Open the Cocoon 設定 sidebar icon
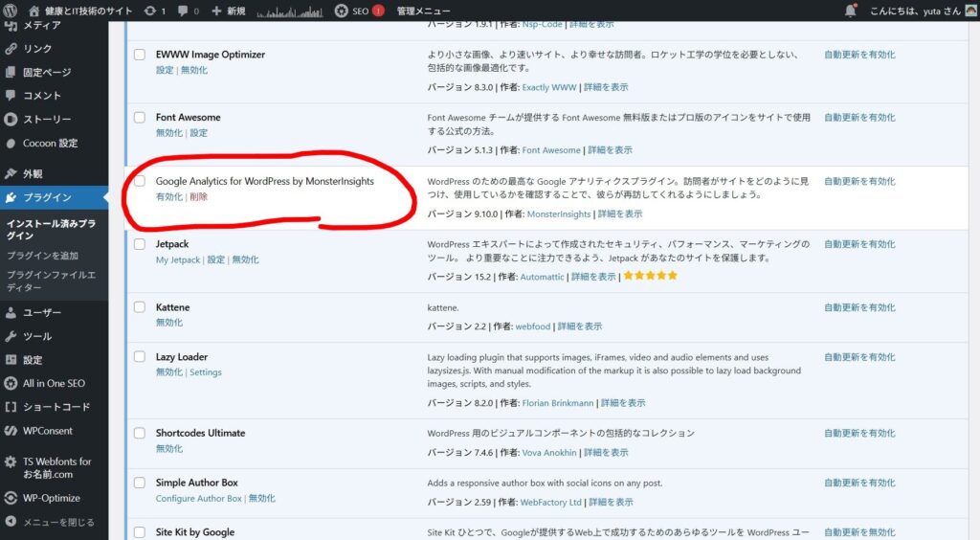The image size is (980, 540). (x=11, y=144)
